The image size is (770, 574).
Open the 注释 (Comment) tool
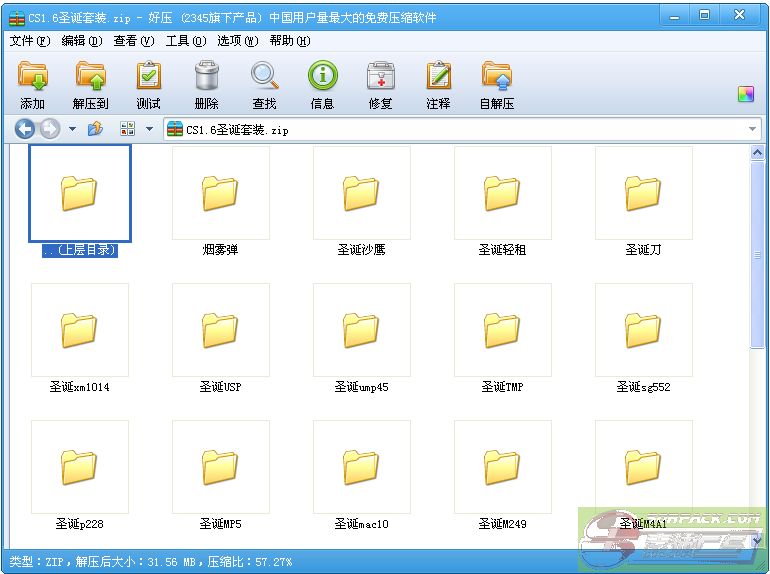(438, 77)
